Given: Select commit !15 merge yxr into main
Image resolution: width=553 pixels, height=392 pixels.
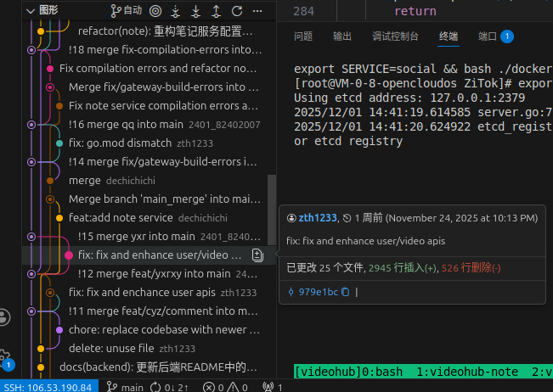Looking at the screenshot, I should [x=149, y=237].
